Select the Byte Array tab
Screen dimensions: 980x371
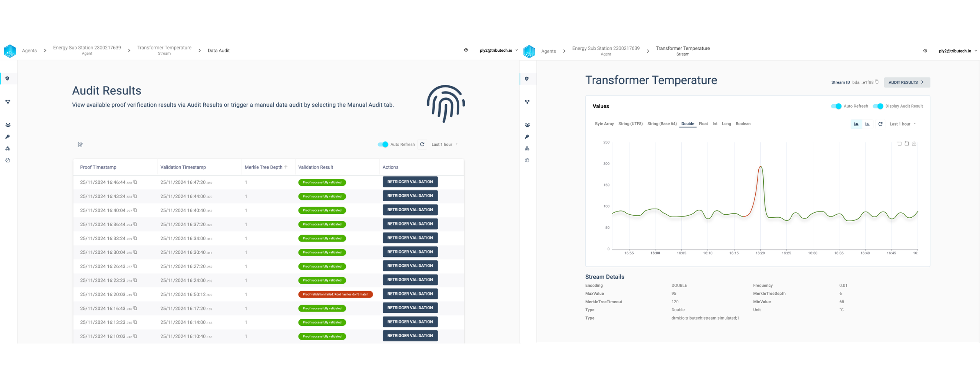click(604, 124)
